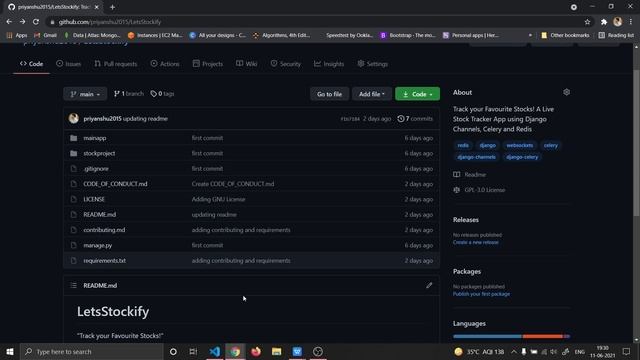Open Other bookmarks folder
Viewport: 640px width, 360px height.
coord(565,36)
